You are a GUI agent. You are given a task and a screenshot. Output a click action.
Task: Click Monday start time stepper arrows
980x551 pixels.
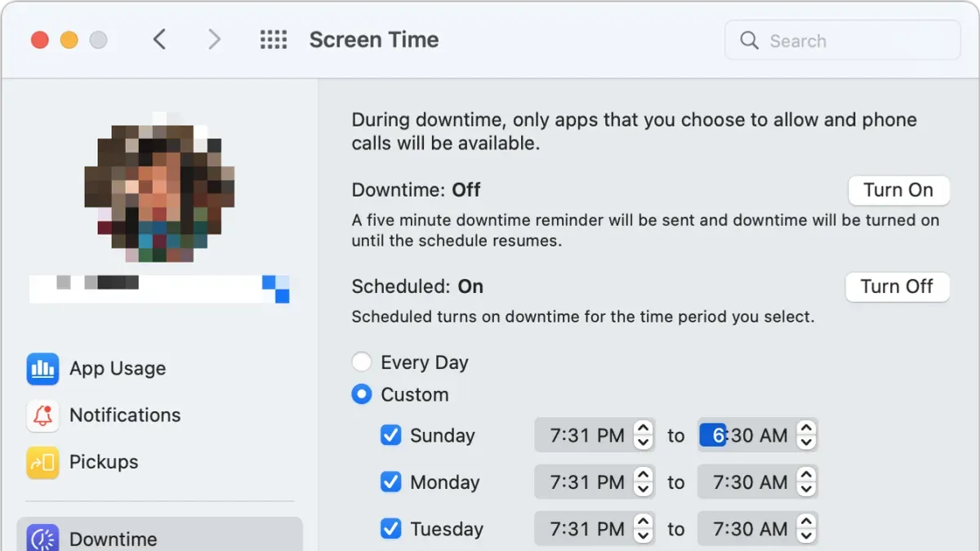(644, 482)
